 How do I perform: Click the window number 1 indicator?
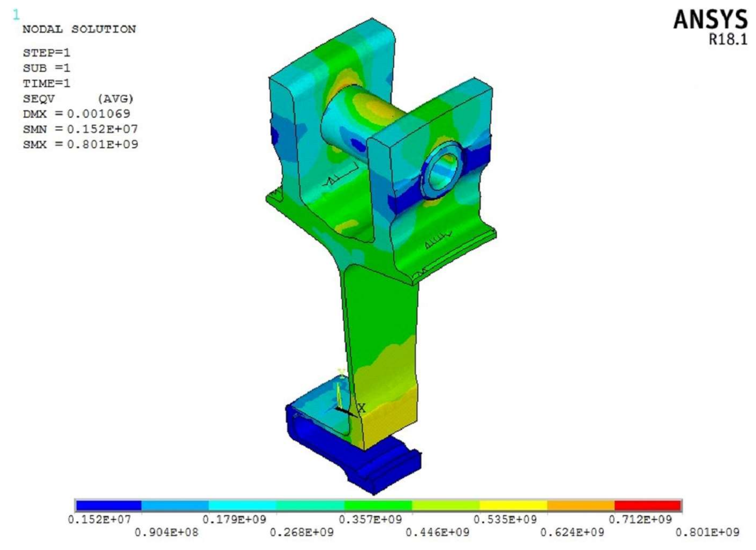16,15
